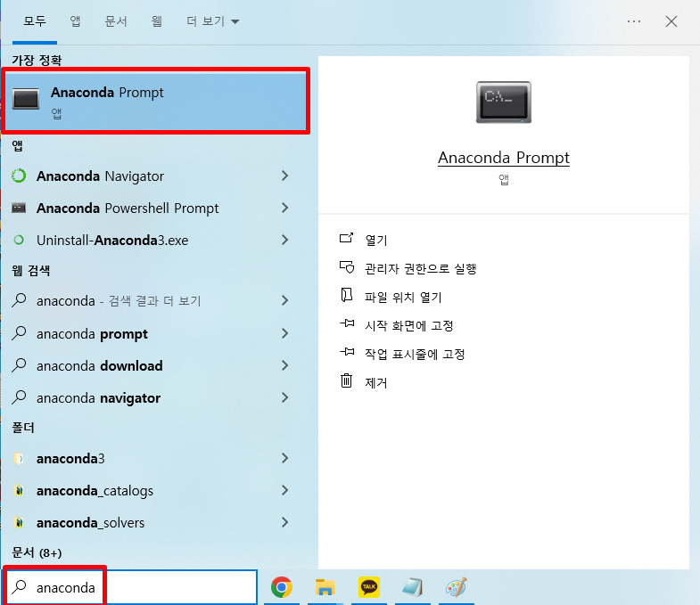The image size is (700, 605).
Task: Select the Anaconda Navigator result text
Action: 101,176
